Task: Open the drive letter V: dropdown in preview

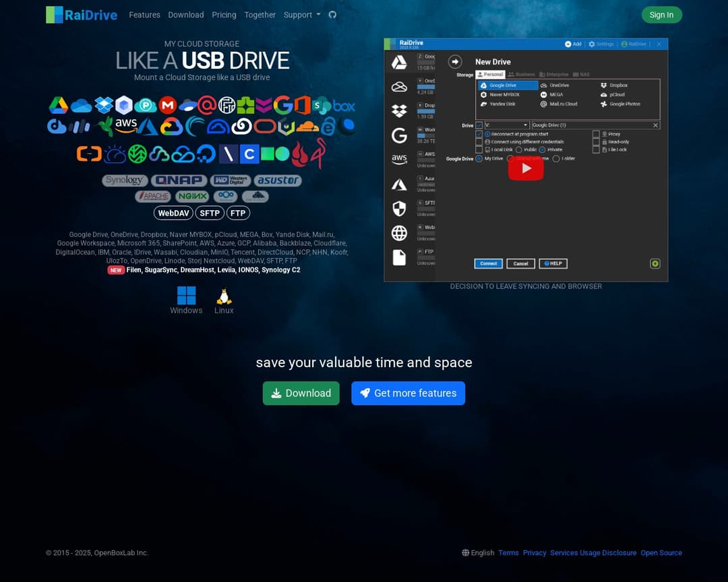Action: (x=506, y=125)
